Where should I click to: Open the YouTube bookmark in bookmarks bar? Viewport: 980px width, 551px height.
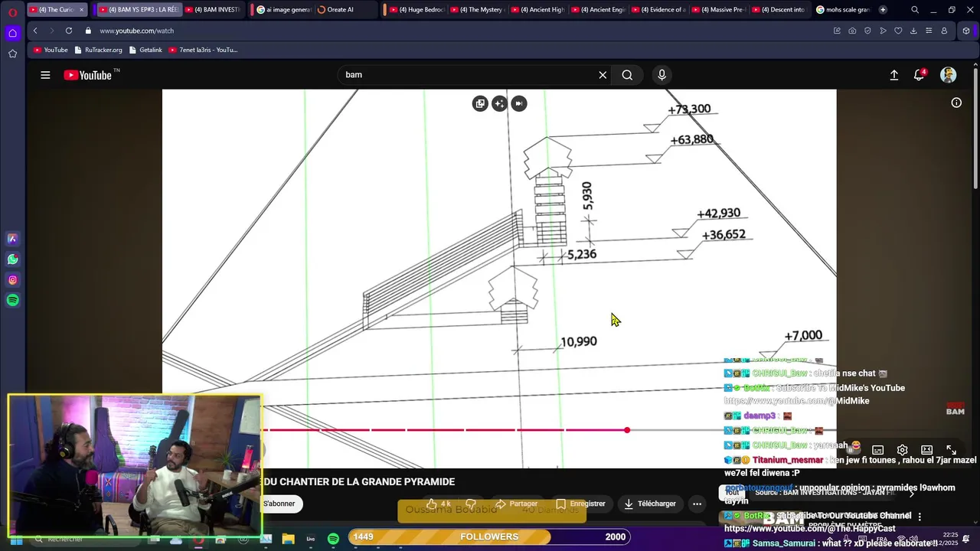click(51, 50)
